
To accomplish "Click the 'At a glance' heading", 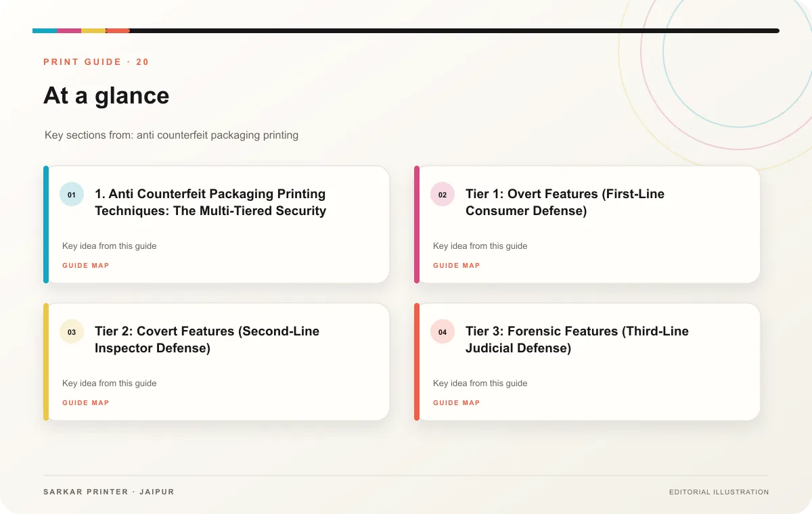I will (x=106, y=95).
